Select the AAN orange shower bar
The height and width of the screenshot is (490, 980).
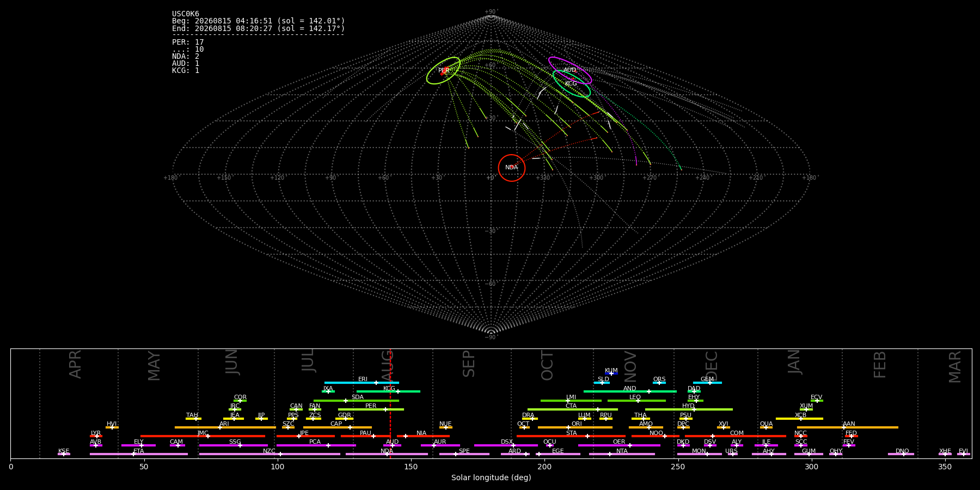click(x=848, y=427)
